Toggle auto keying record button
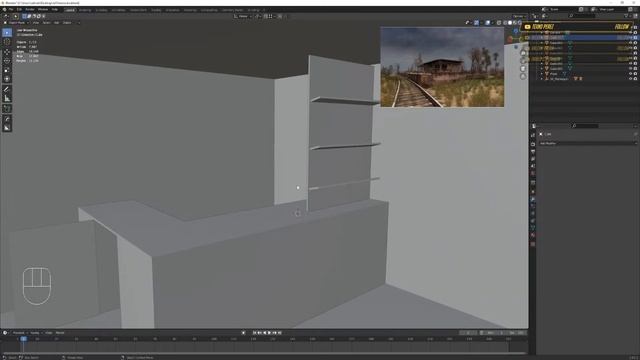Viewport: 640px width, 360px height. tap(243, 333)
